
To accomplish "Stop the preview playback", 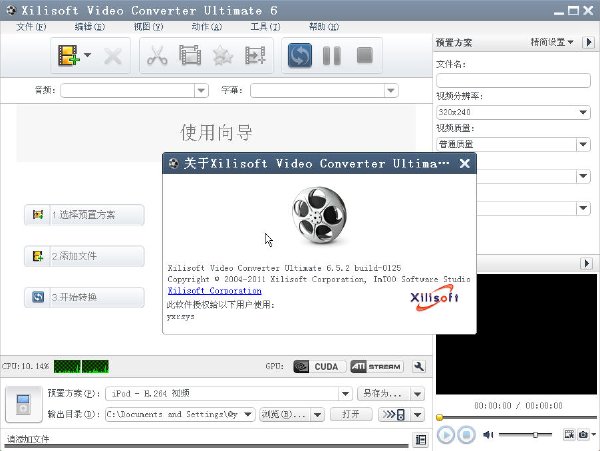I will tap(466, 435).
